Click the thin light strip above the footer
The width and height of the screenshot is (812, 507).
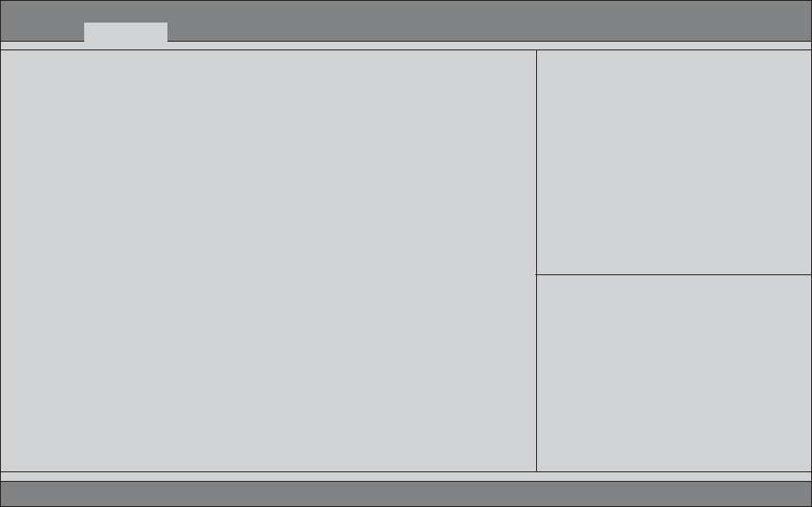coord(406,477)
